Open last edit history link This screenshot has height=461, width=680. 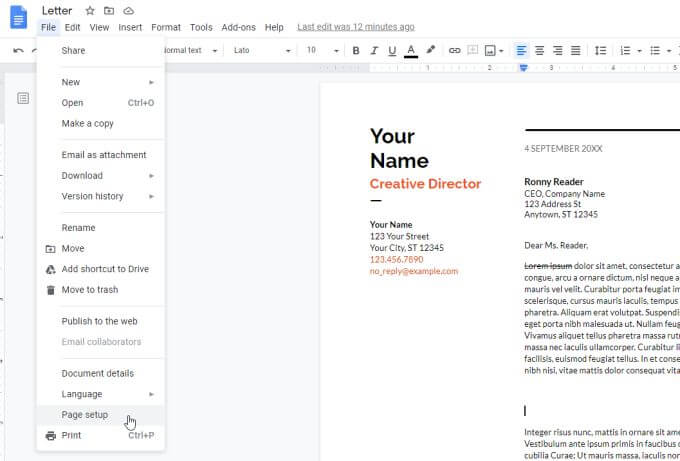tap(355, 27)
